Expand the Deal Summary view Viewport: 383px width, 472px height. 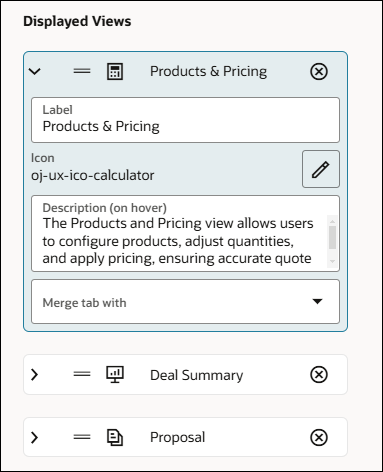pyautogui.click(x=34, y=375)
